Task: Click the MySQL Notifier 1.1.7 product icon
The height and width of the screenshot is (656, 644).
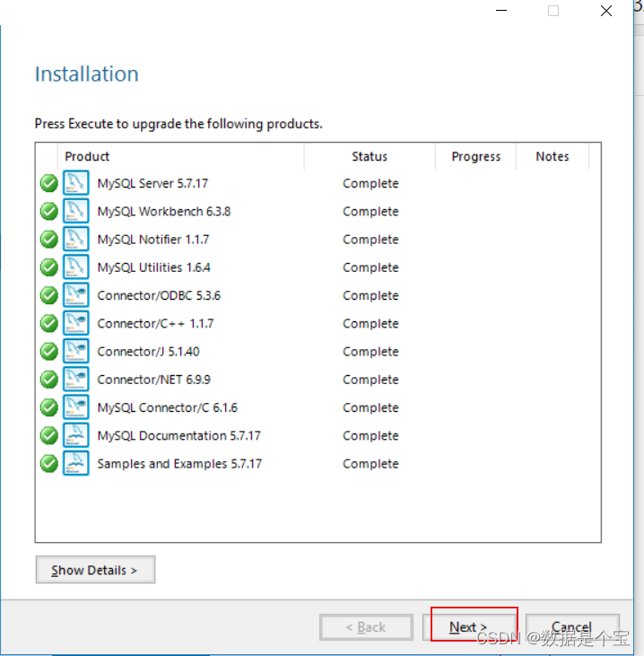Action: pyautogui.click(x=76, y=239)
